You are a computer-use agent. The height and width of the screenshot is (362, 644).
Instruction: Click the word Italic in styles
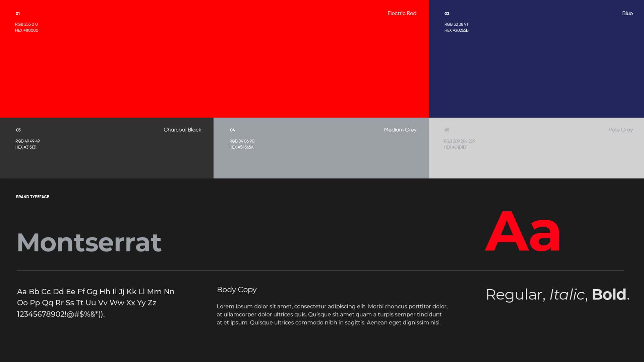point(567,294)
